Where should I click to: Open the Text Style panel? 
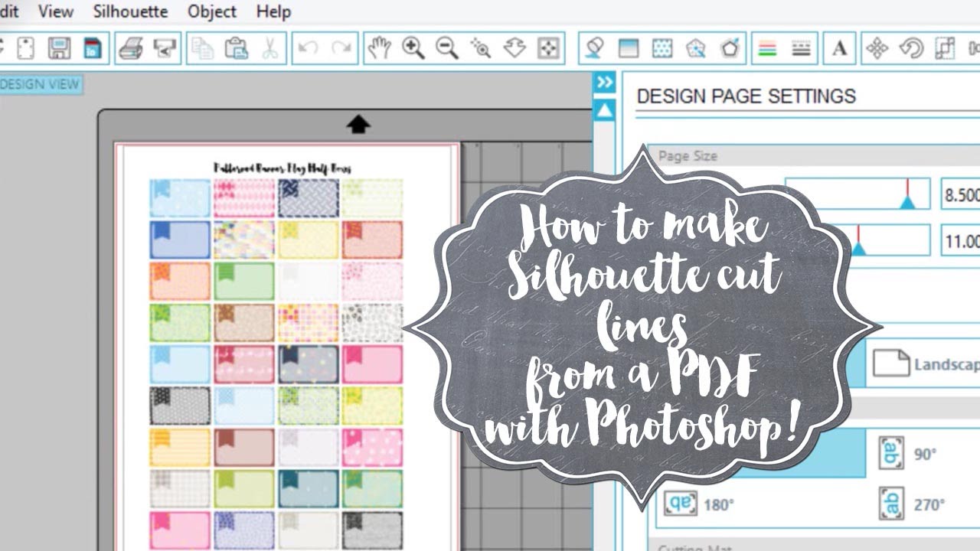point(839,48)
